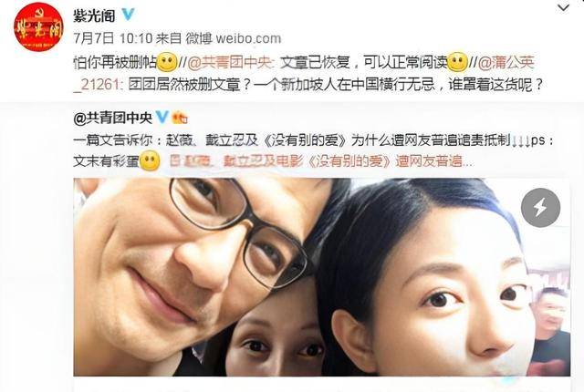Image resolution: width=584 pixels, height=392 pixels.
Task: Click the 《没有别的爱》 post text
Action: pos(307,140)
